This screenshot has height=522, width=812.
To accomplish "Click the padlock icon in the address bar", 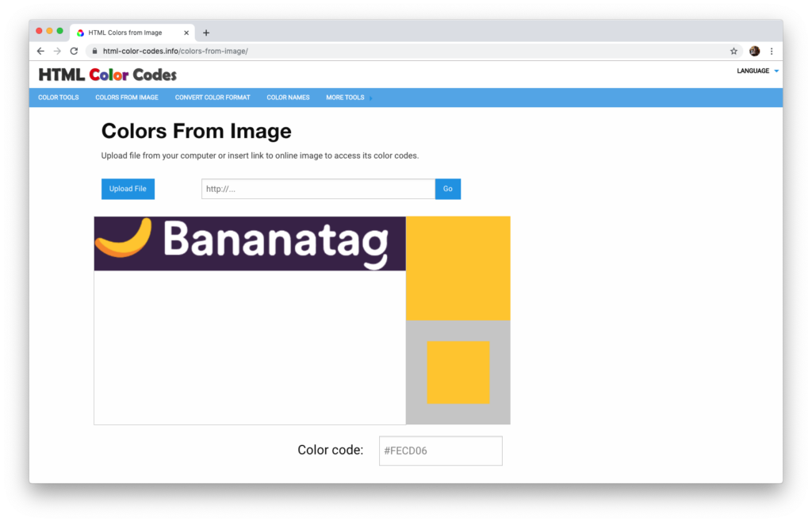I will click(93, 49).
